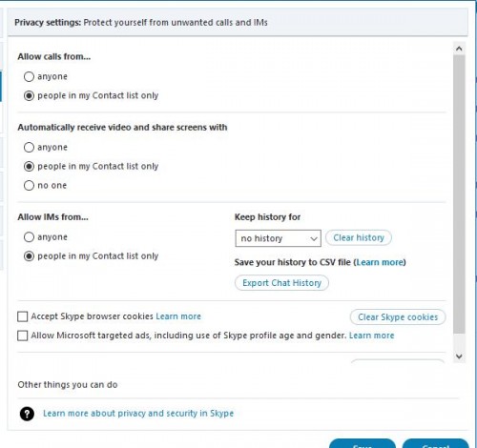Open Learn more link about CSV history
Viewport: 477px width, 448px height.
[x=380, y=262]
